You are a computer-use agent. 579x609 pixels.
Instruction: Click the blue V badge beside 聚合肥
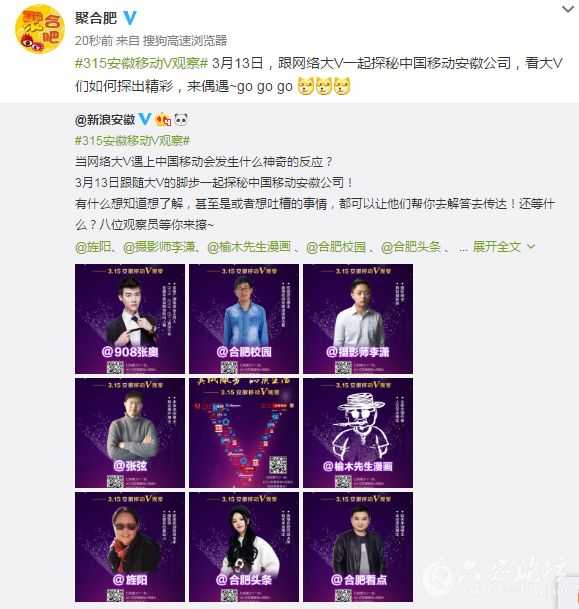(130, 18)
